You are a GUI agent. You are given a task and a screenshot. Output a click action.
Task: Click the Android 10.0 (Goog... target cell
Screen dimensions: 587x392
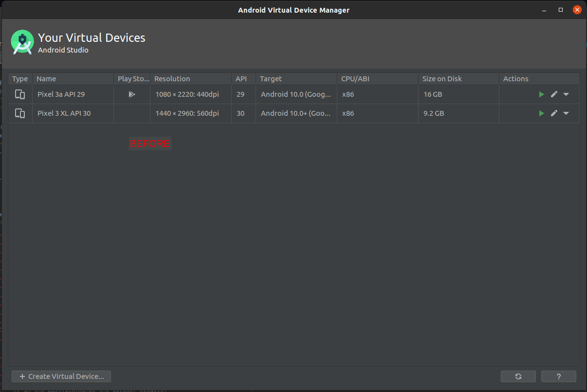(296, 94)
